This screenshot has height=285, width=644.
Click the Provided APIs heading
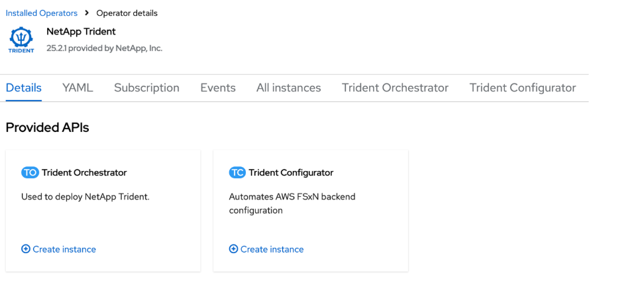pyautogui.click(x=47, y=128)
